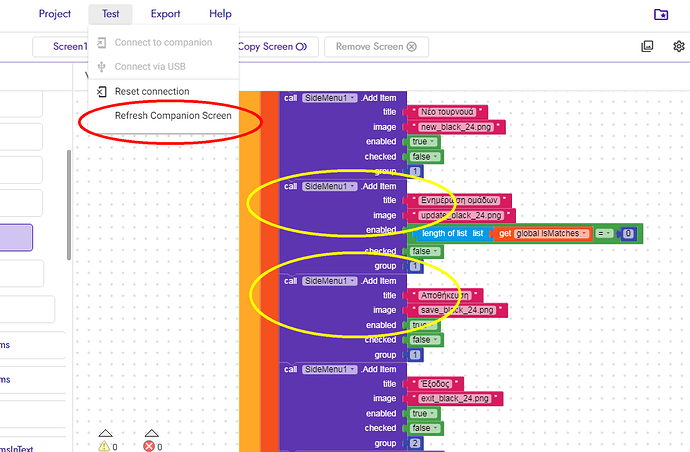
Task: Open the Project menu
Action: click(55, 14)
